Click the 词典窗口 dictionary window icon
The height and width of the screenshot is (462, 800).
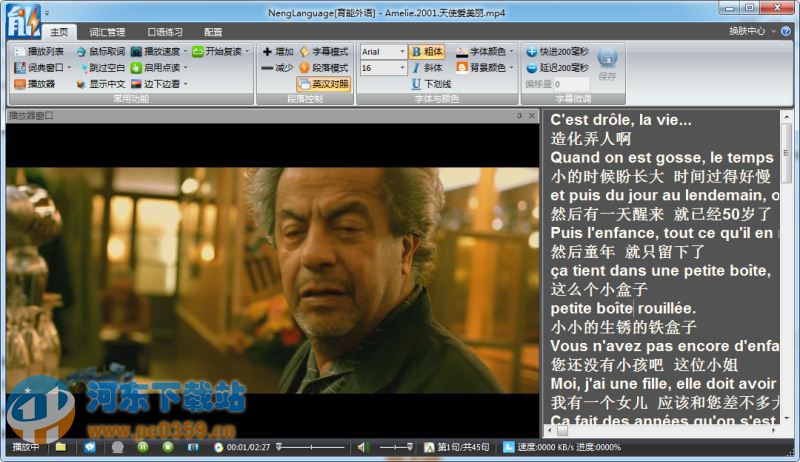pos(20,67)
